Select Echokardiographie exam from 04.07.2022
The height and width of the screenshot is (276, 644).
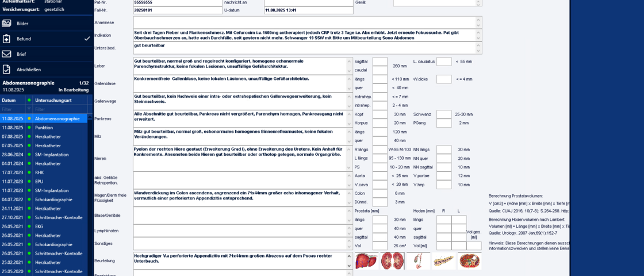tap(44, 200)
